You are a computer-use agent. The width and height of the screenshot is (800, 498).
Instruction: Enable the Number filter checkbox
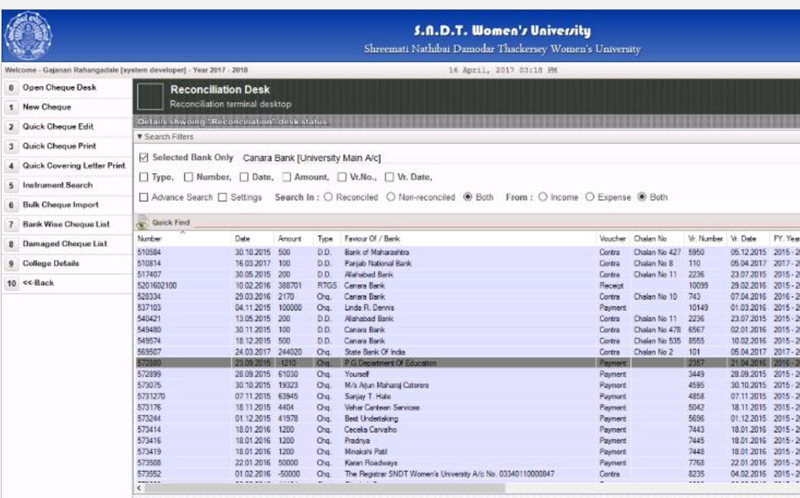(x=188, y=177)
